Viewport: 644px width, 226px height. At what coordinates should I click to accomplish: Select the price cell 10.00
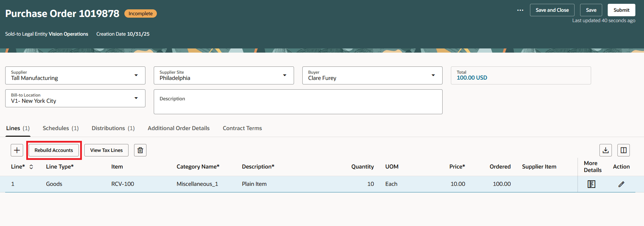tap(458, 184)
